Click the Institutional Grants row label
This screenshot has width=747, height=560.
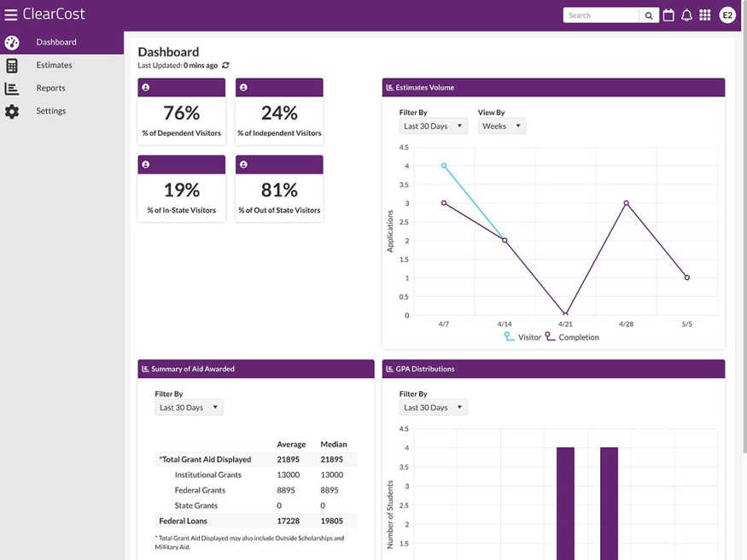[x=208, y=475]
